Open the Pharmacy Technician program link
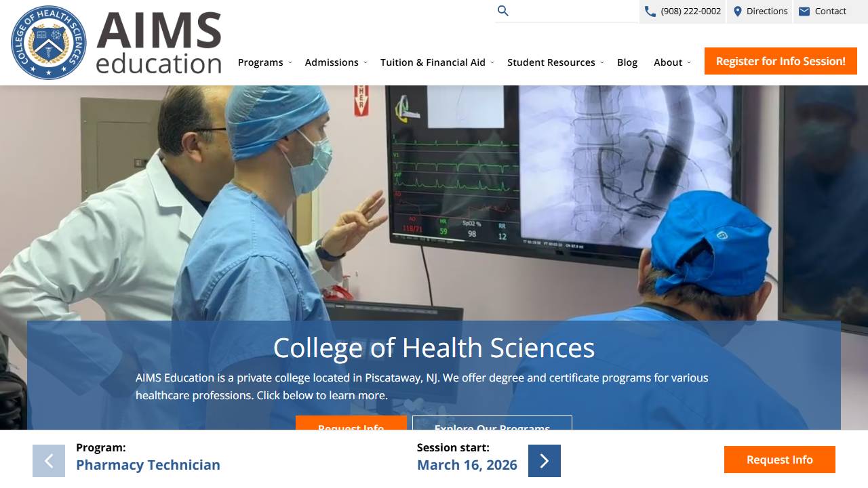The width and height of the screenshot is (868, 488). click(148, 465)
